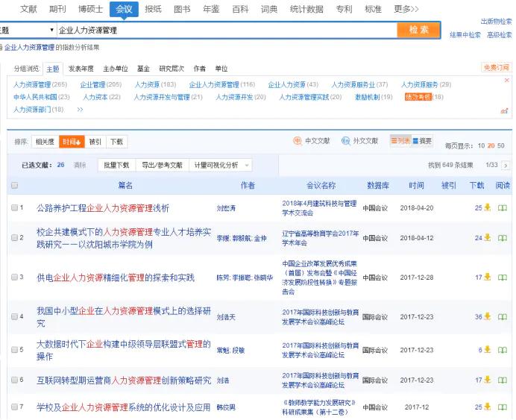Select the 发表年度 grouping tab

point(81,69)
